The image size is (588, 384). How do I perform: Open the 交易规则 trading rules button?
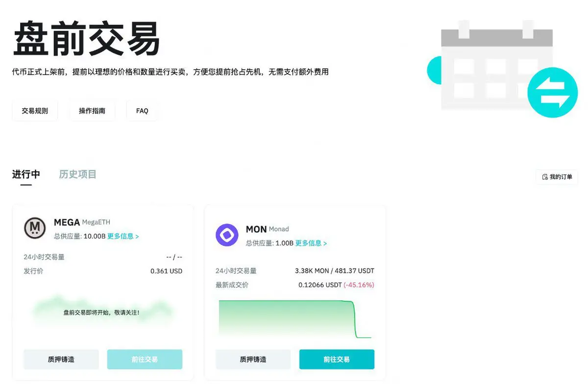pyautogui.click(x=35, y=111)
